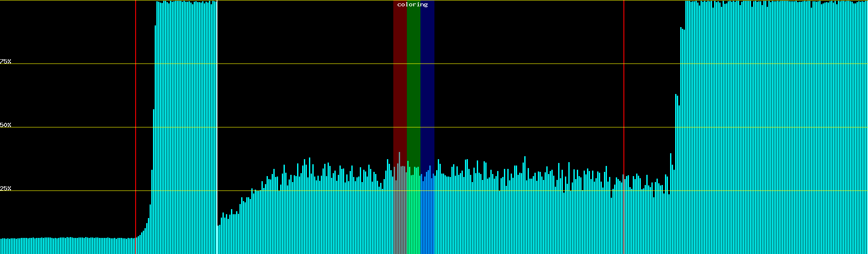868x254 pixels.
Task: Click the first full-height cyan plateau on left
Action: pos(186,127)
